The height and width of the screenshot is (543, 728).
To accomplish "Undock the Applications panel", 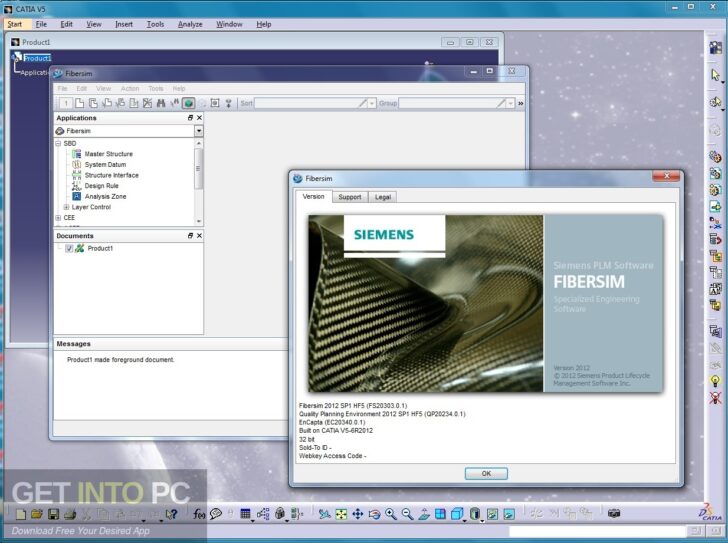I will (x=190, y=118).
